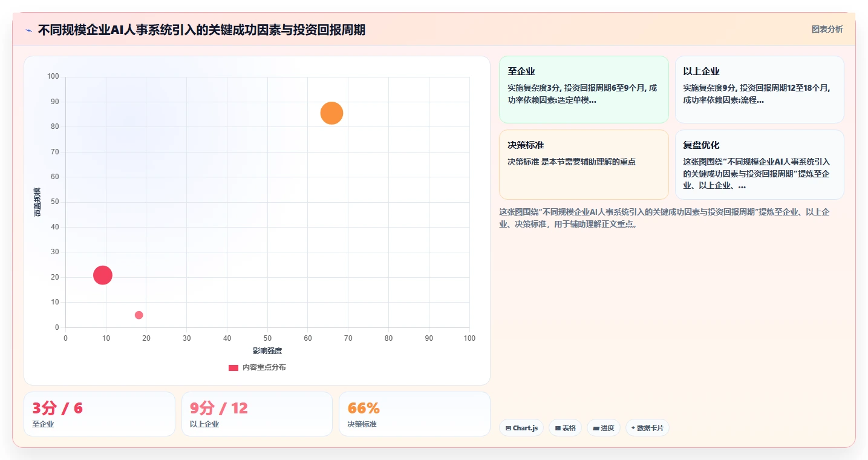The width and height of the screenshot is (868, 460).
Task: Click the 图表分析 label at top right
Action: pyautogui.click(x=827, y=29)
